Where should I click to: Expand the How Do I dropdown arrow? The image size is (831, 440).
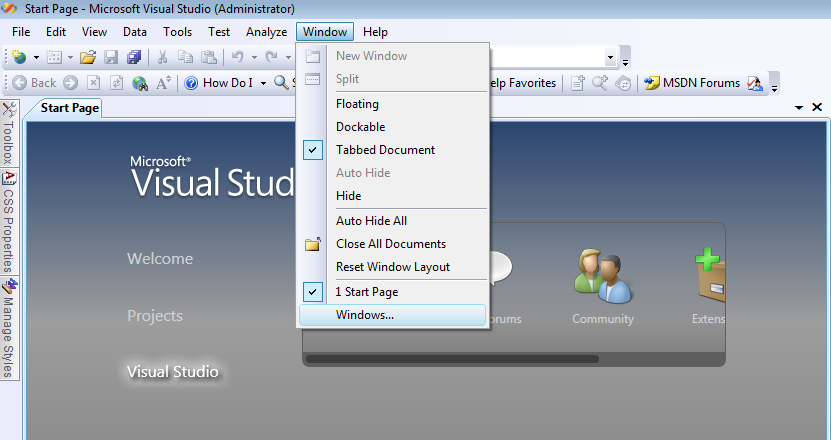click(x=263, y=83)
